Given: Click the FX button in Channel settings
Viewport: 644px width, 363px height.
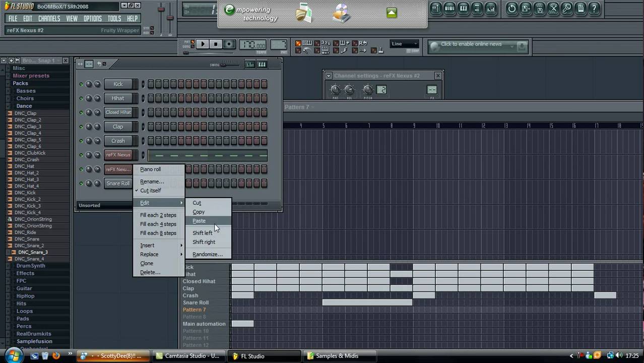Looking at the screenshot, I should [x=432, y=90].
